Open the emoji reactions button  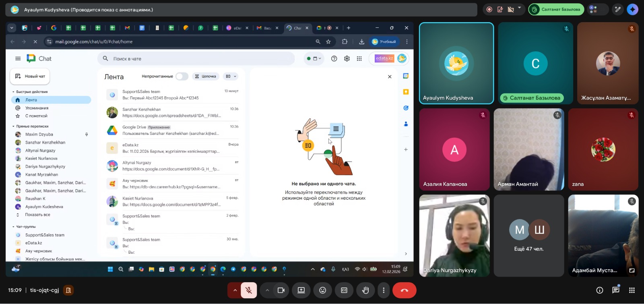tap(322, 290)
